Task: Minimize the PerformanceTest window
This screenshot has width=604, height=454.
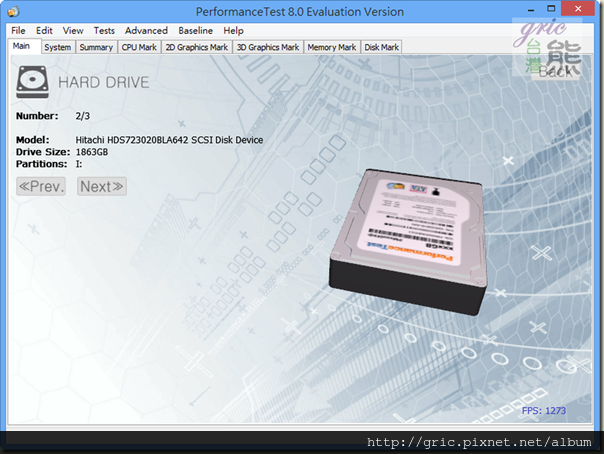Action: (531, 9)
